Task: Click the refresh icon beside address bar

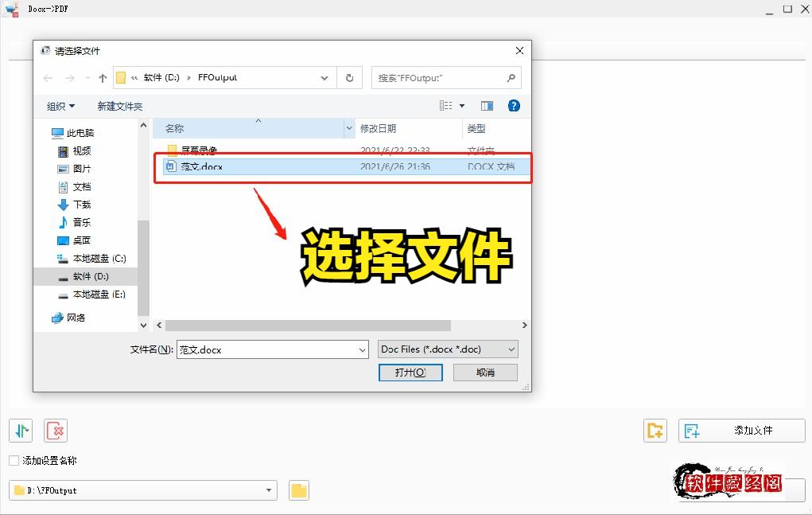Action: coord(349,78)
